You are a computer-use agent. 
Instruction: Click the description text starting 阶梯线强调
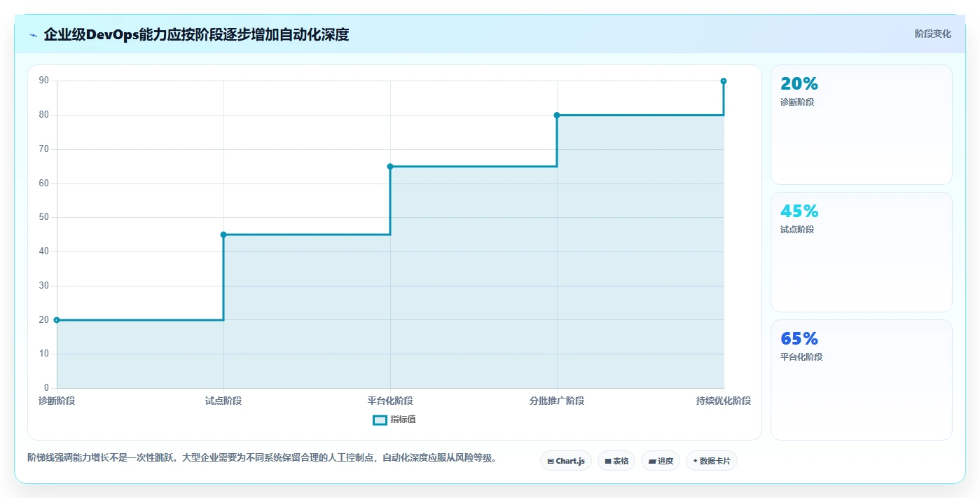coord(263,458)
